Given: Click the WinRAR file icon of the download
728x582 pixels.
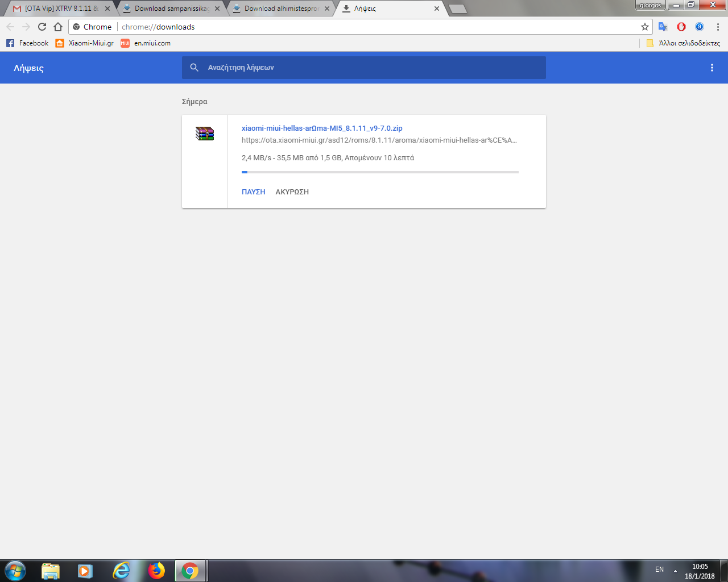Looking at the screenshot, I should 205,134.
